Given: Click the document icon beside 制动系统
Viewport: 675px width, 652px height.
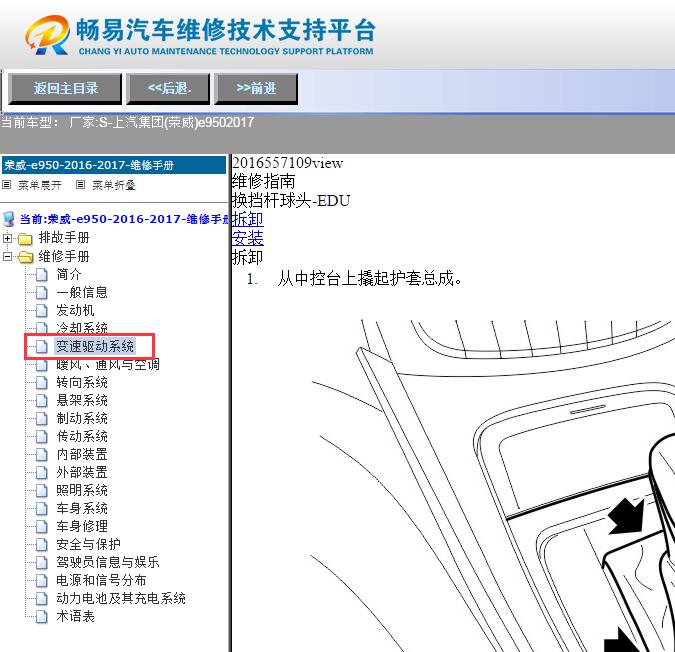Looking at the screenshot, I should tap(42, 419).
